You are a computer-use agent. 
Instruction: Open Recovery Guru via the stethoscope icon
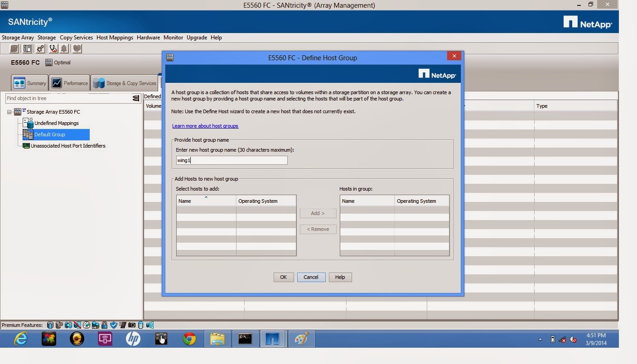[53, 48]
